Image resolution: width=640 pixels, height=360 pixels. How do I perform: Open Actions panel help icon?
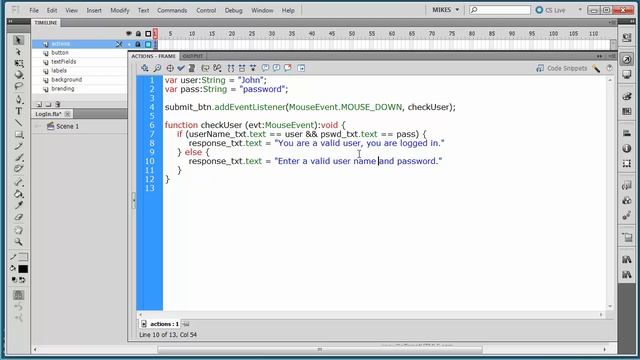[x=609, y=69]
